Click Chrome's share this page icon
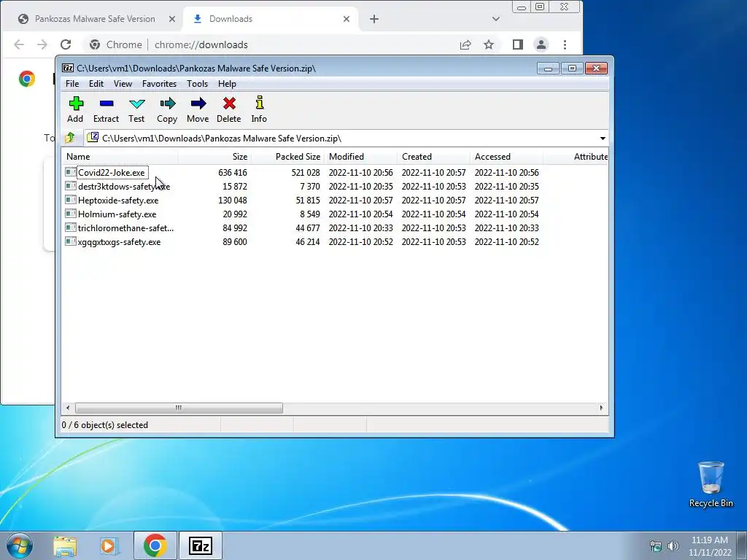The width and height of the screenshot is (747, 560). click(x=465, y=44)
